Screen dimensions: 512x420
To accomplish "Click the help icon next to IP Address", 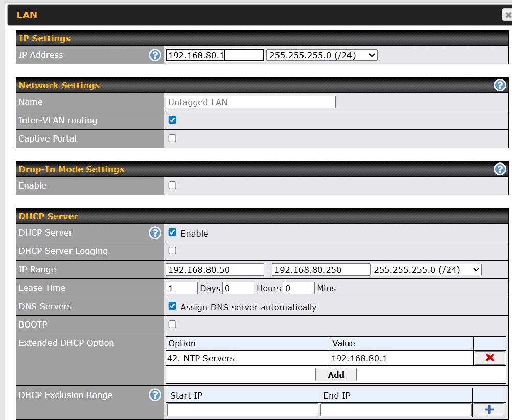I will pos(155,55).
